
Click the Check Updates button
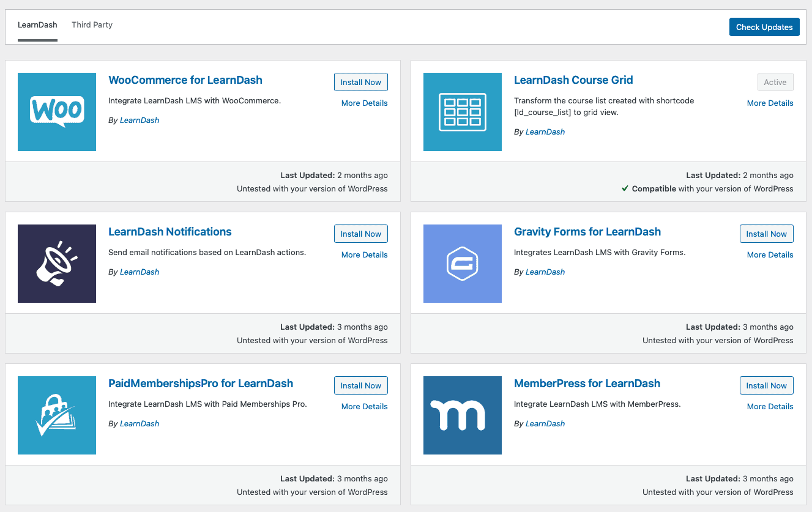764,27
